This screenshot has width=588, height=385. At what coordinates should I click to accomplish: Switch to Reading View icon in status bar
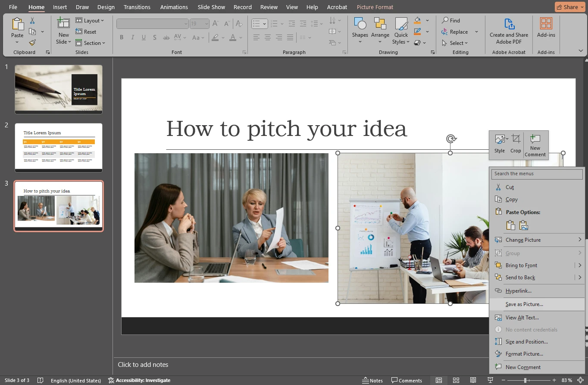(473, 380)
